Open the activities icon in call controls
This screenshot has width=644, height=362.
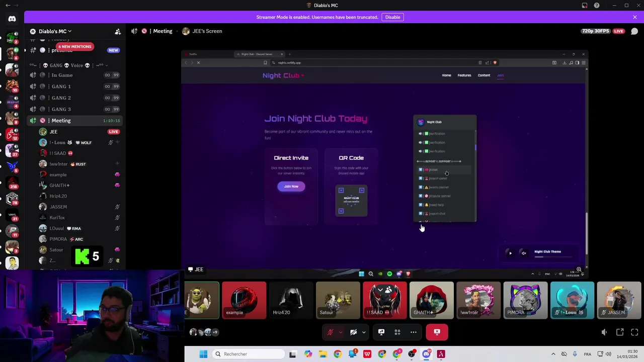coord(397,332)
